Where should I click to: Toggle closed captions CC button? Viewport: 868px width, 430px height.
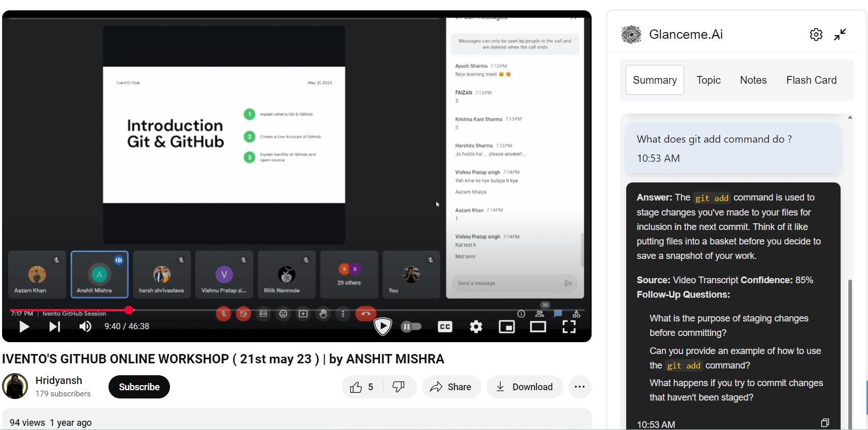445,327
